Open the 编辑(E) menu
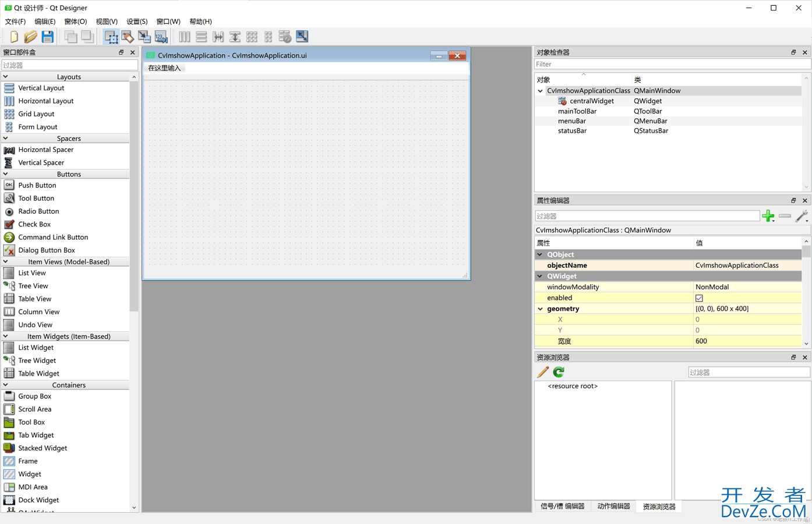The height and width of the screenshot is (524, 812). click(45, 22)
